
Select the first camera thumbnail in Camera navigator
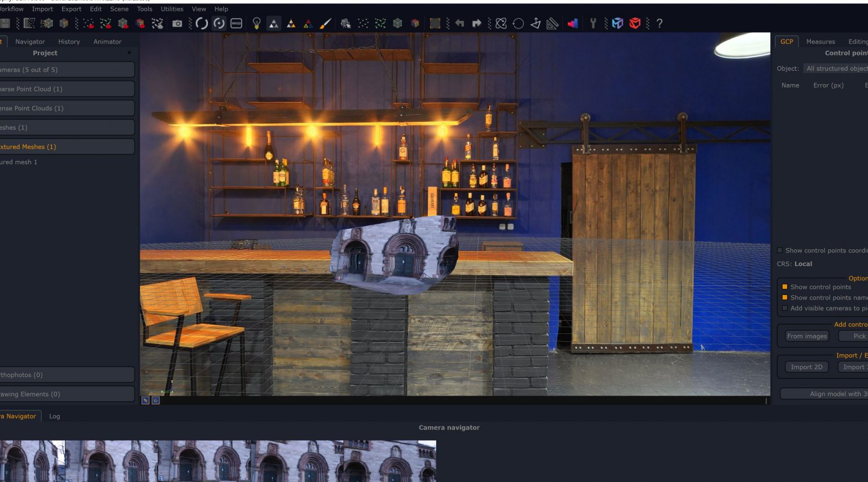(x=32, y=461)
